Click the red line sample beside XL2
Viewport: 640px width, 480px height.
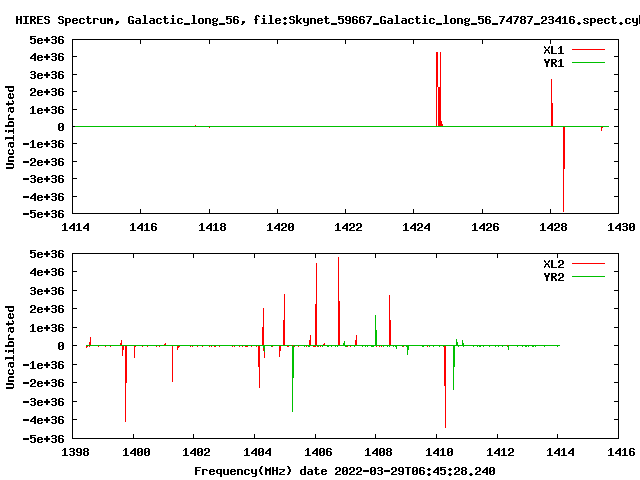(x=588, y=264)
